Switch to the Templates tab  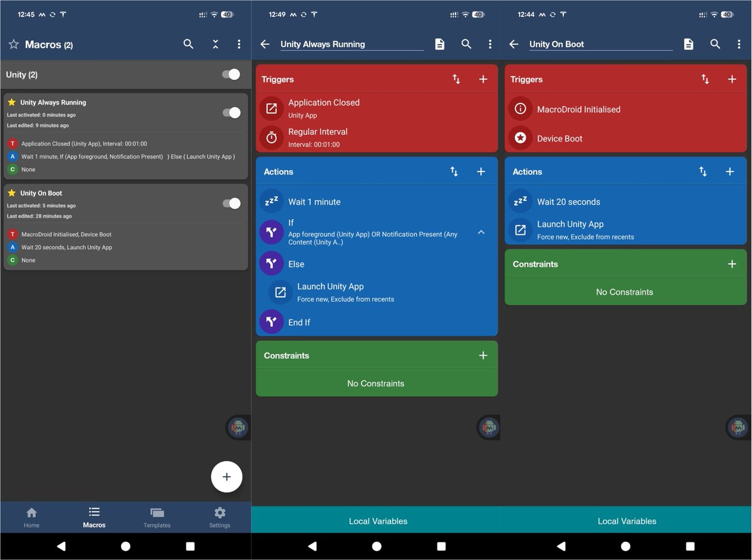pos(157,517)
